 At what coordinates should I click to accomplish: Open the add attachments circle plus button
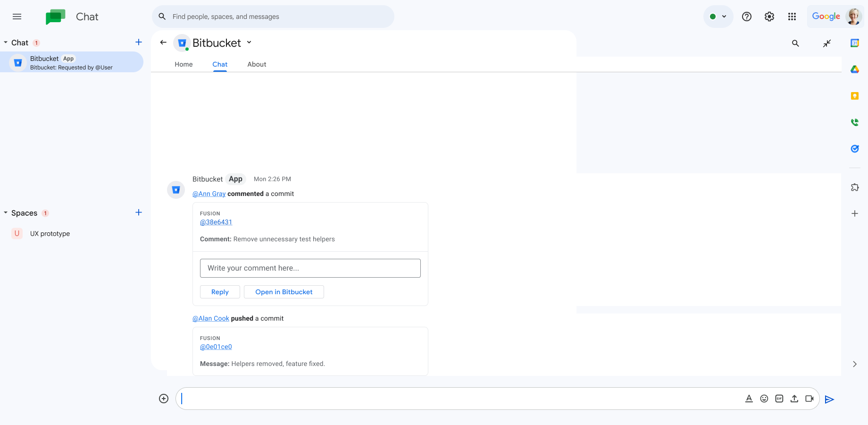pyautogui.click(x=164, y=399)
